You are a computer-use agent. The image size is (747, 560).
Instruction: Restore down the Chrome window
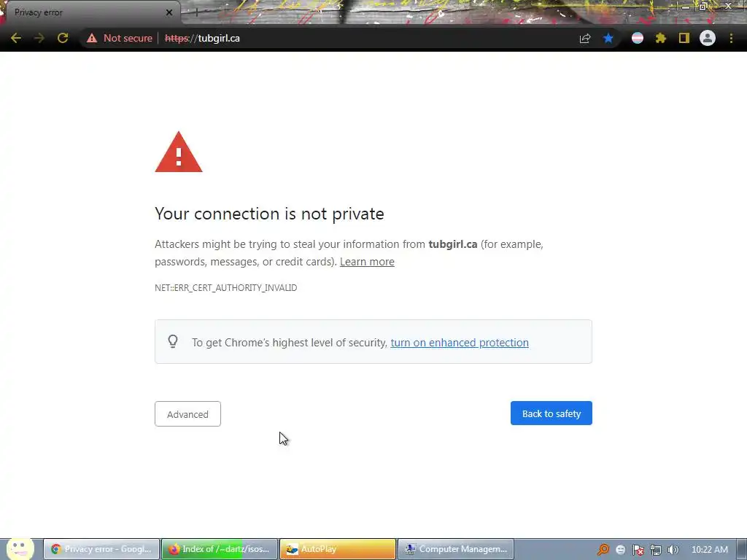[x=703, y=7]
